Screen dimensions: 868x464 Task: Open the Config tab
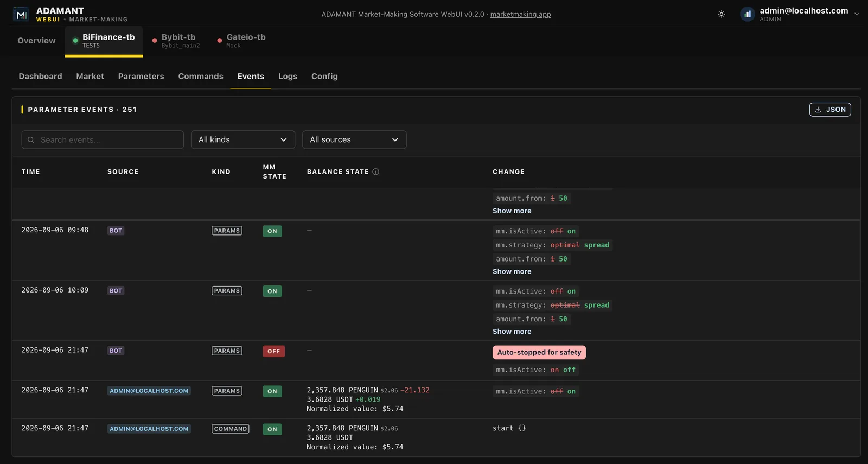(324, 77)
